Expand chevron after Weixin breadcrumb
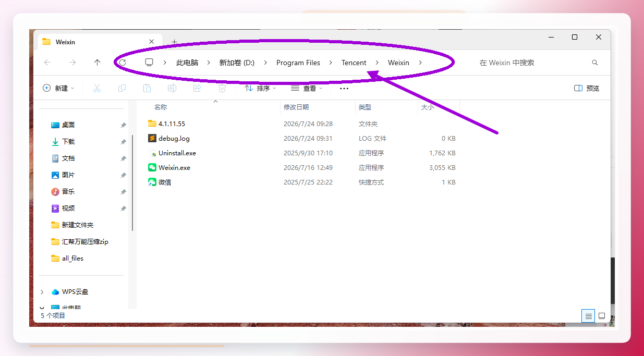The image size is (644, 356). point(420,63)
